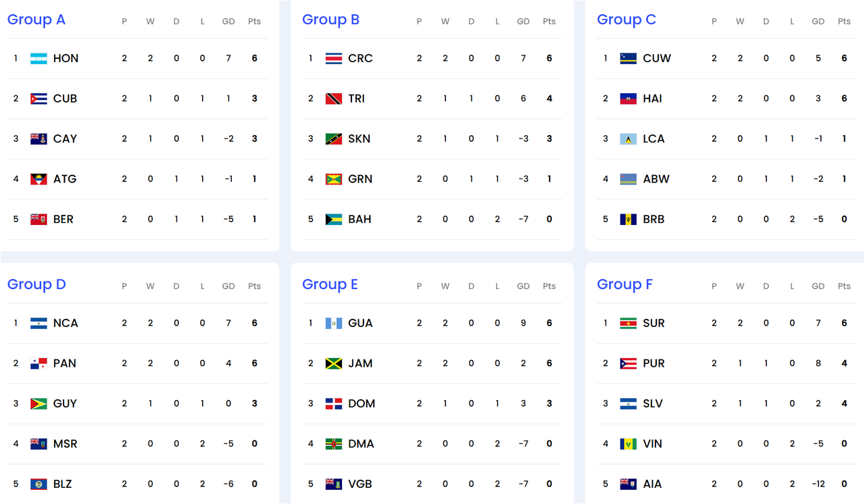This screenshot has width=865, height=504.
Task: Select the Panama flag next to PAN
Action: tap(39, 363)
